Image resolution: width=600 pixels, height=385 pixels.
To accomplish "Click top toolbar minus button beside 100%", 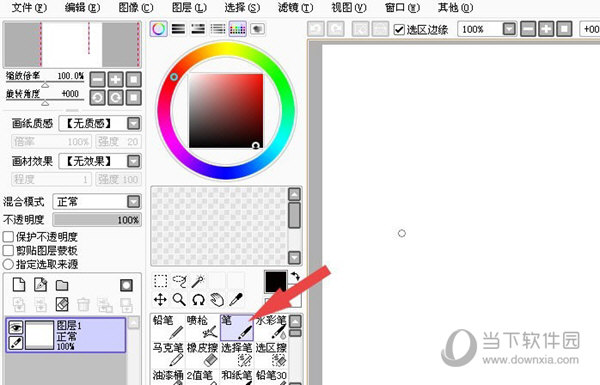I will tap(528, 29).
